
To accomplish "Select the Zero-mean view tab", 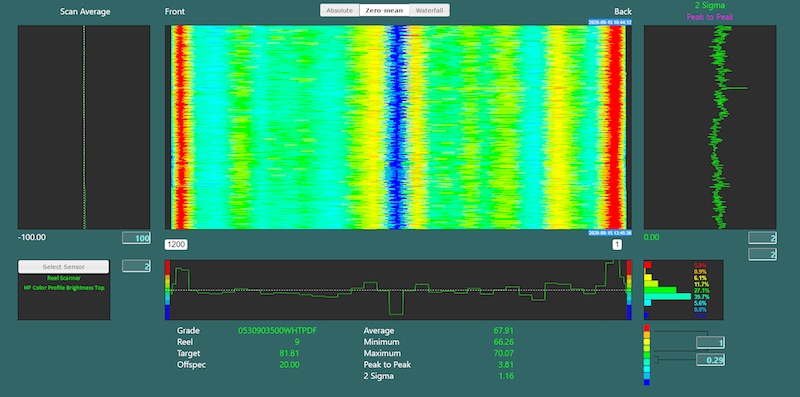I will pos(384,10).
